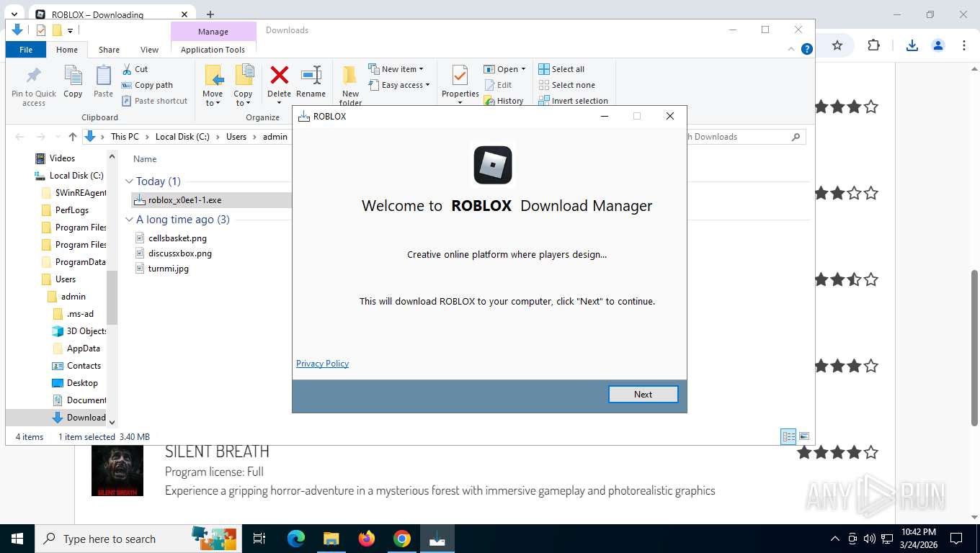
Task: Open Task View on taskbar
Action: click(x=259, y=539)
